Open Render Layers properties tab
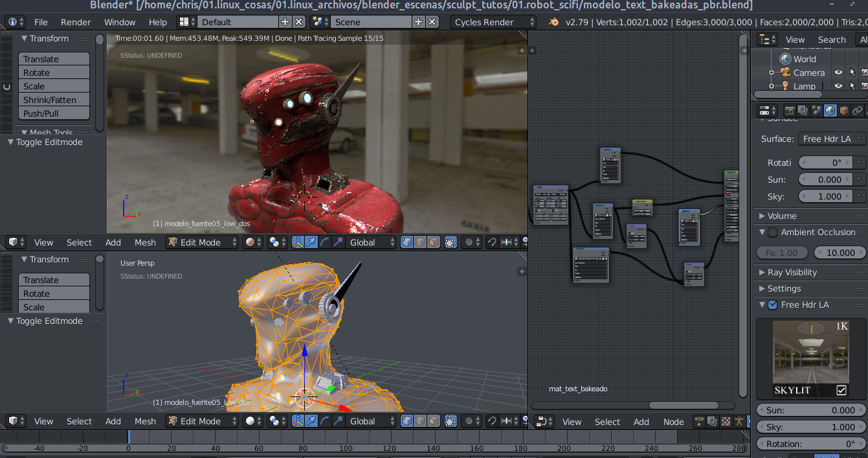This screenshot has height=458, width=868. [x=803, y=111]
